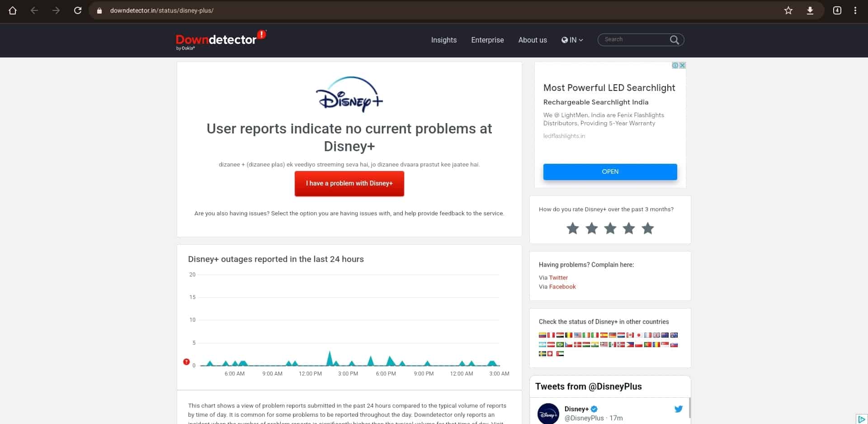Viewport: 868px width, 424px height.
Task: Click the red question mark chart icon
Action: pos(186,362)
